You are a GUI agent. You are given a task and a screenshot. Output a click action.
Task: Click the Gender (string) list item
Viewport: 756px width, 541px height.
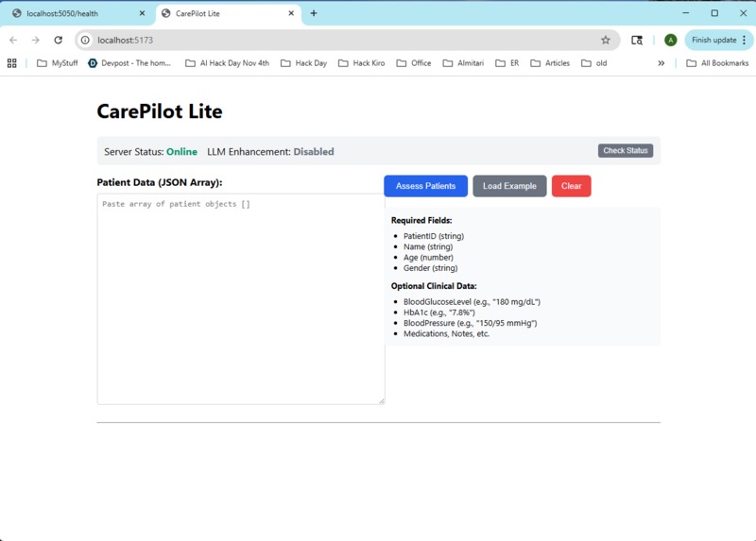click(x=431, y=268)
